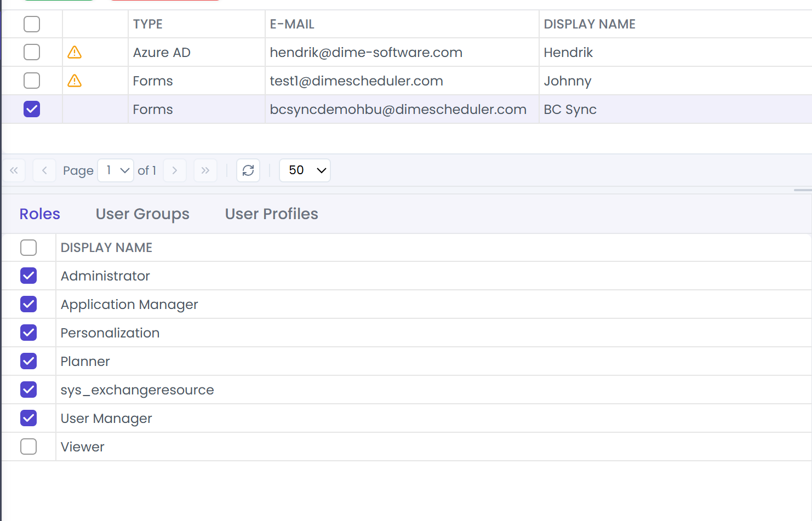Sort users by the TYPE column header
This screenshot has width=812, height=521.
coord(197,24)
